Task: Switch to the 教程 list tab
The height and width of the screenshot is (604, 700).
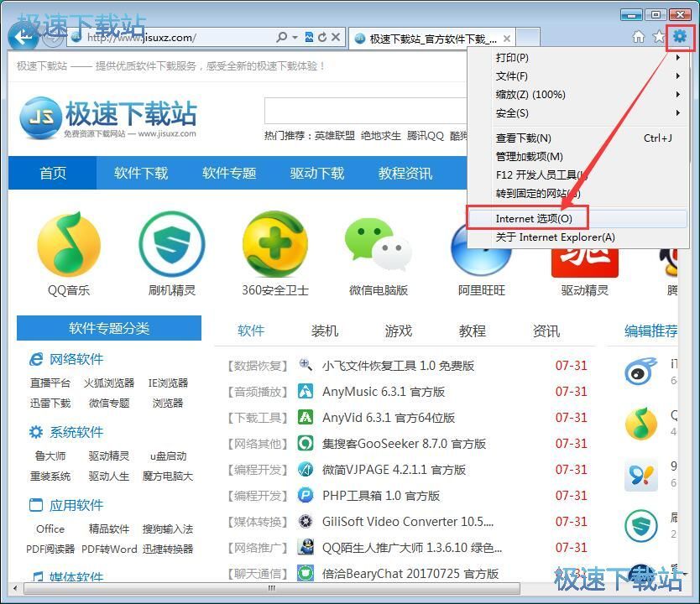Action: (473, 331)
